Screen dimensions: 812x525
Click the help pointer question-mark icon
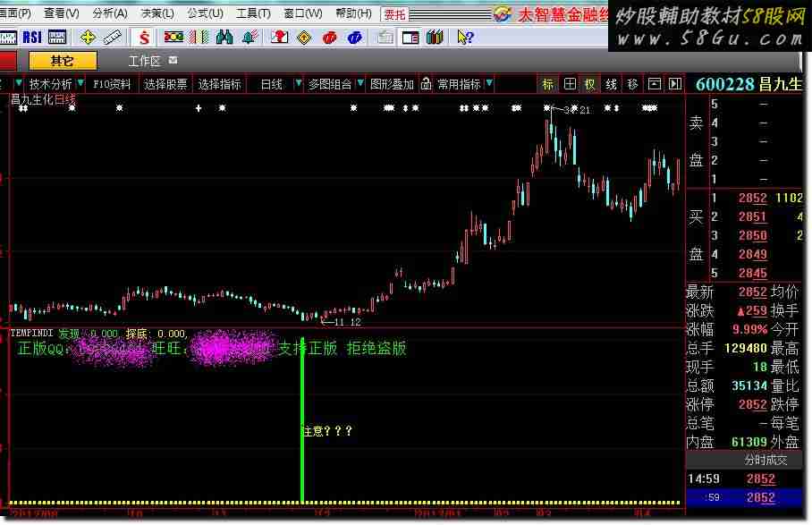465,38
